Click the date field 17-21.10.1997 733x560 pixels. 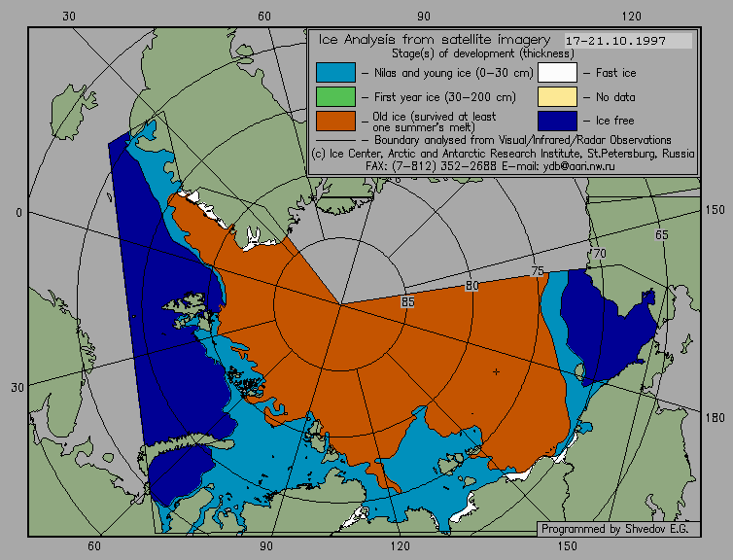628,41
